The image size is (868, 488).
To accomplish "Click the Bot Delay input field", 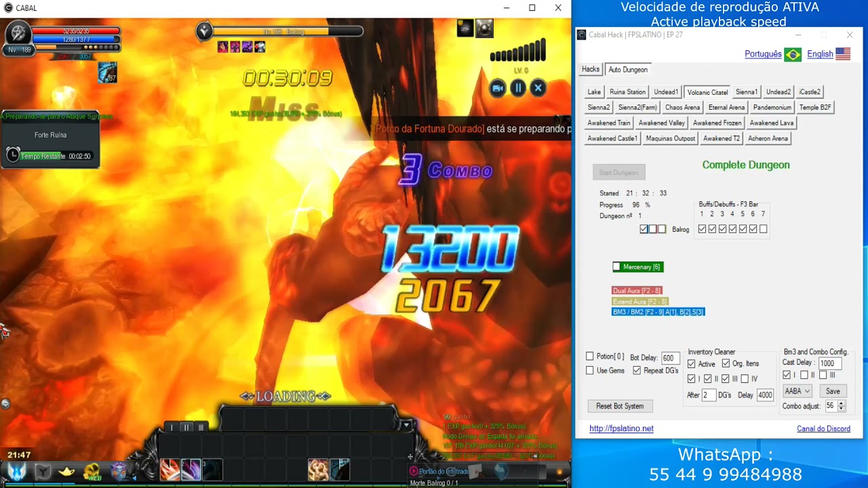I will (670, 358).
